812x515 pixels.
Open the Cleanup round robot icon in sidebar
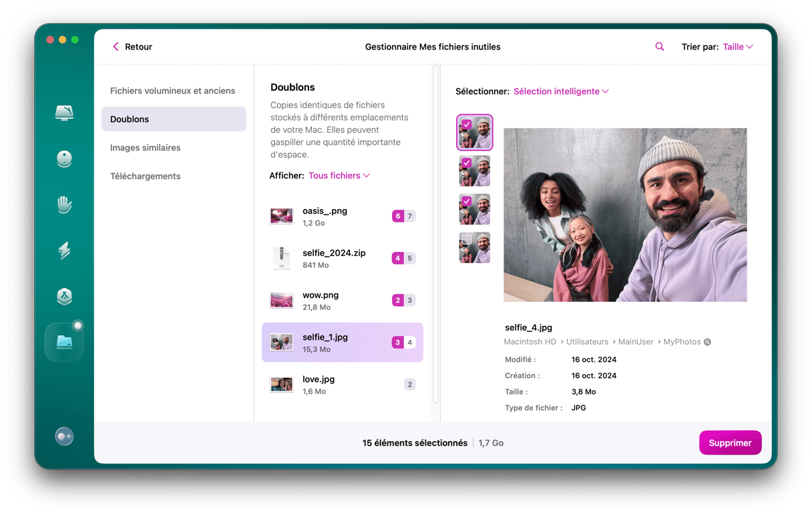point(64,158)
